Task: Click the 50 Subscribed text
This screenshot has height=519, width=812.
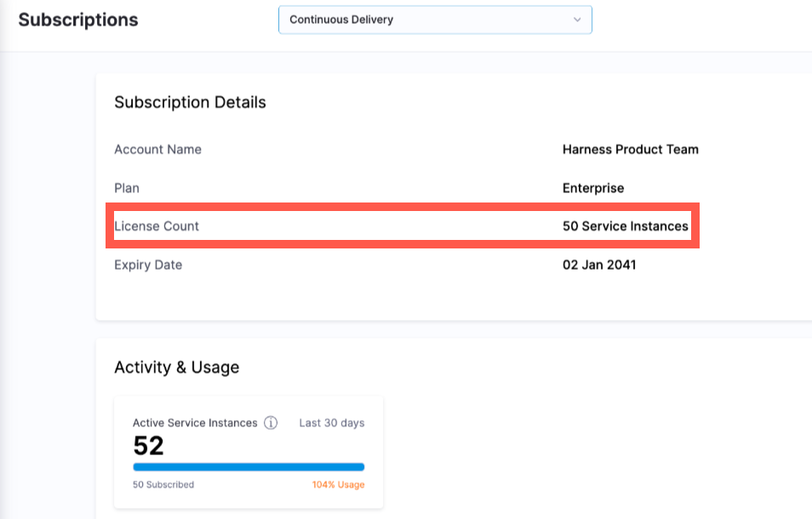Action: click(163, 485)
